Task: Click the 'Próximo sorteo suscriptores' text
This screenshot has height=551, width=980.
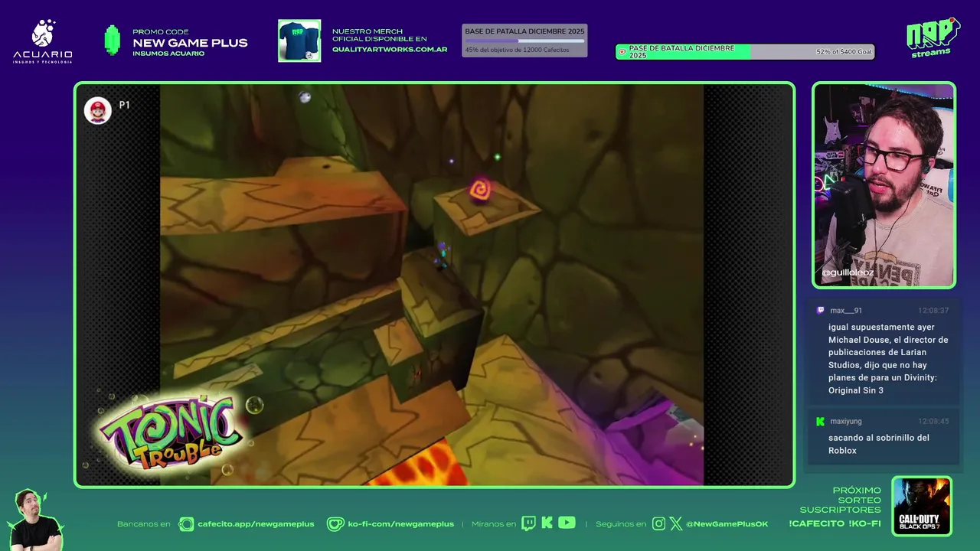Action: 841,500
